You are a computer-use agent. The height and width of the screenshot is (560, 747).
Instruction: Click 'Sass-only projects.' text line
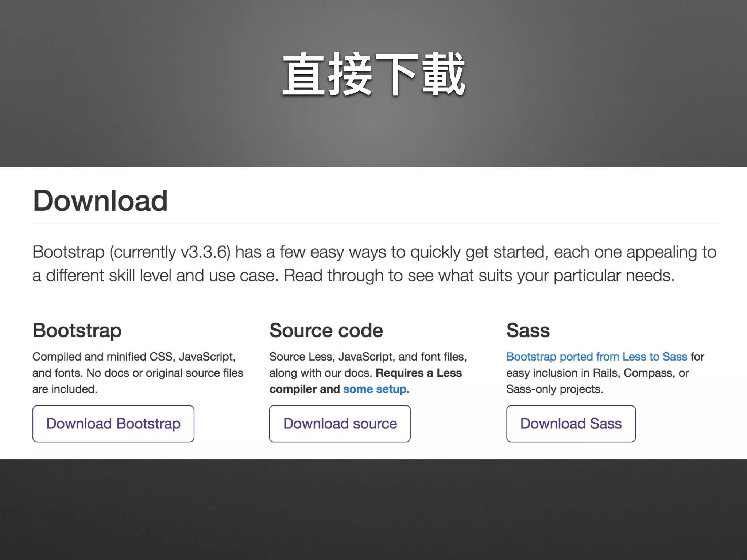pyautogui.click(x=554, y=389)
